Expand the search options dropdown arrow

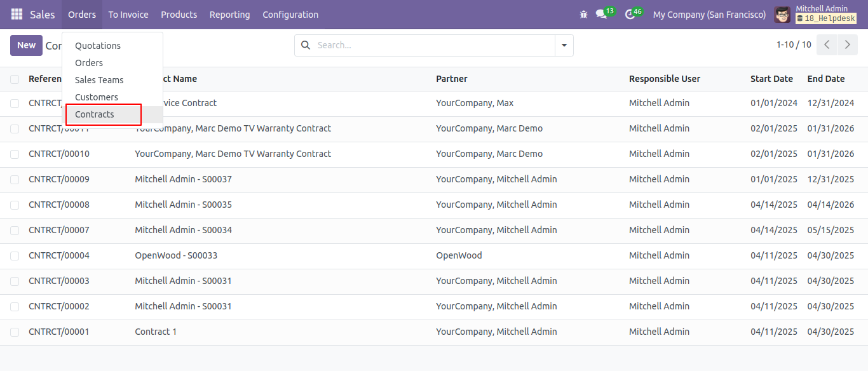pyautogui.click(x=564, y=45)
